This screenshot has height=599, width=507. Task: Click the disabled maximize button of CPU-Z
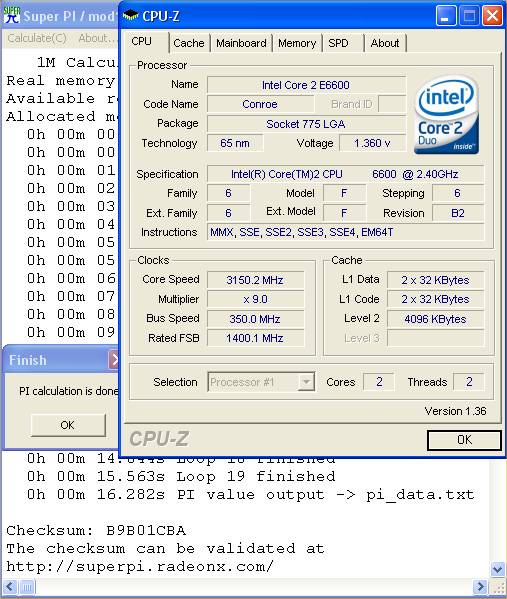point(469,16)
